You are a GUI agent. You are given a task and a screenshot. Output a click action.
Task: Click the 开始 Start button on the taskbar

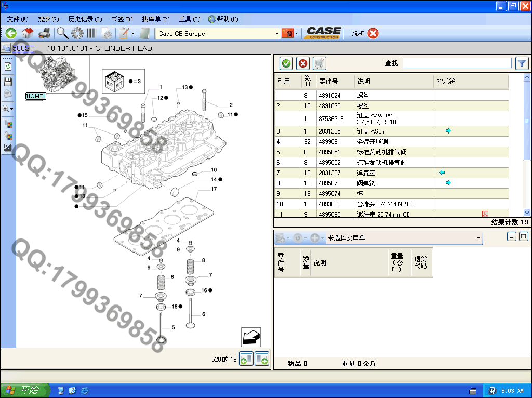[x=24, y=390]
